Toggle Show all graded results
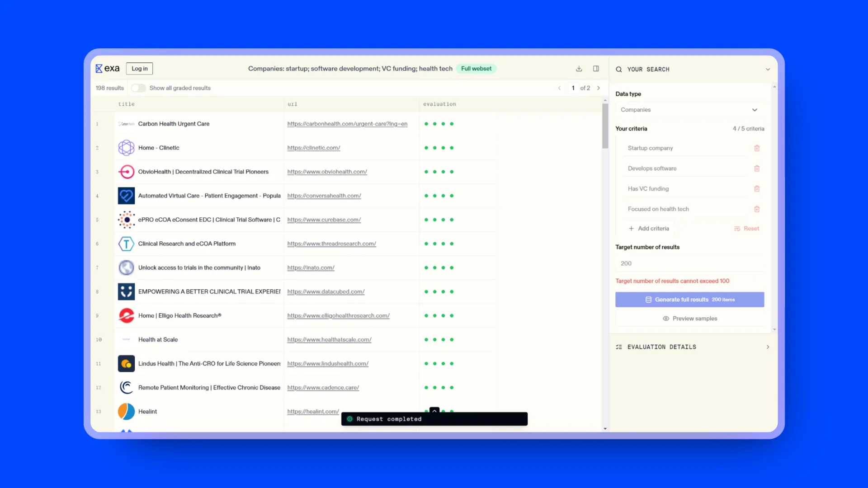The height and width of the screenshot is (488, 868). (x=138, y=88)
